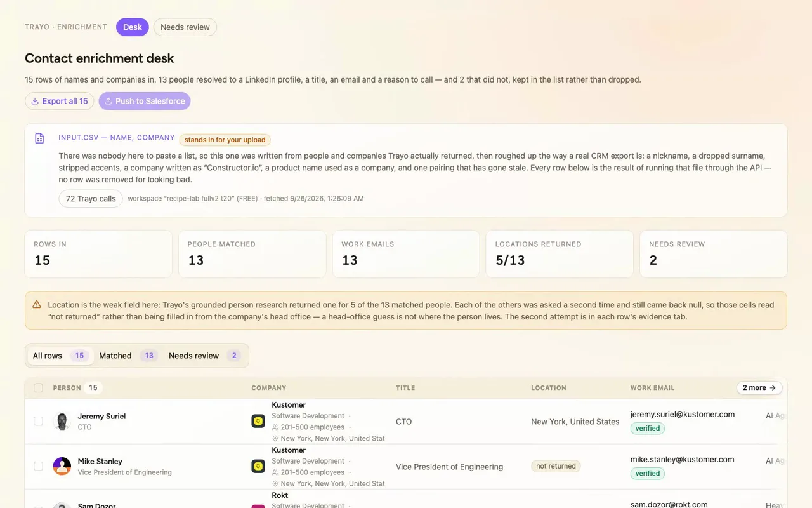Reveal the 2 more columns
The height and width of the screenshot is (508, 812).
point(759,387)
